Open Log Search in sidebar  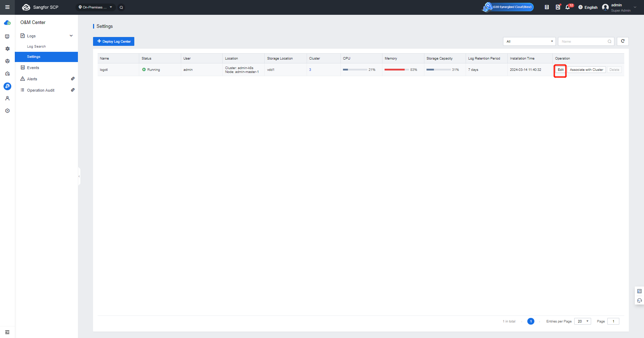36,47
